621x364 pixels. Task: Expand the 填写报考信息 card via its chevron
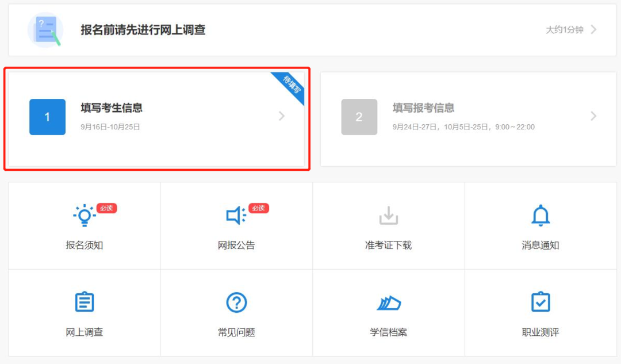593,116
